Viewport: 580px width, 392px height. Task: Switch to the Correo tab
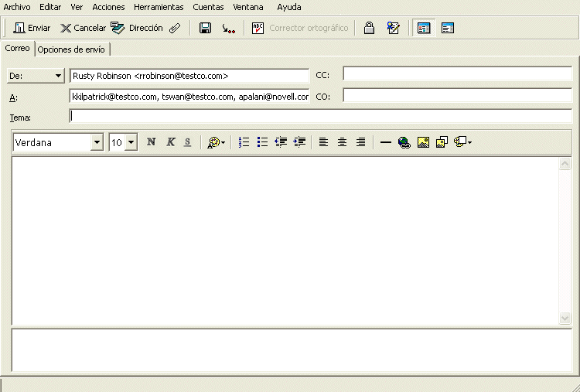(17, 49)
